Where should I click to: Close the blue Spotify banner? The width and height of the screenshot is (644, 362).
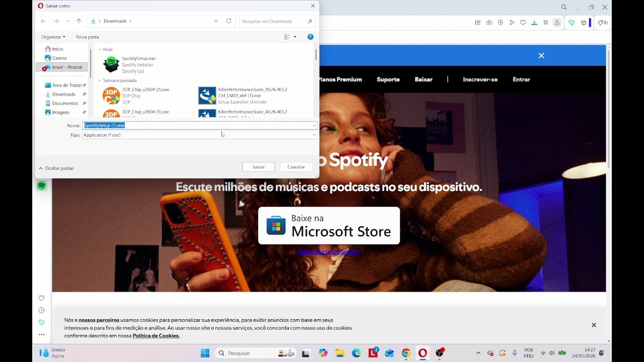pos(541,56)
